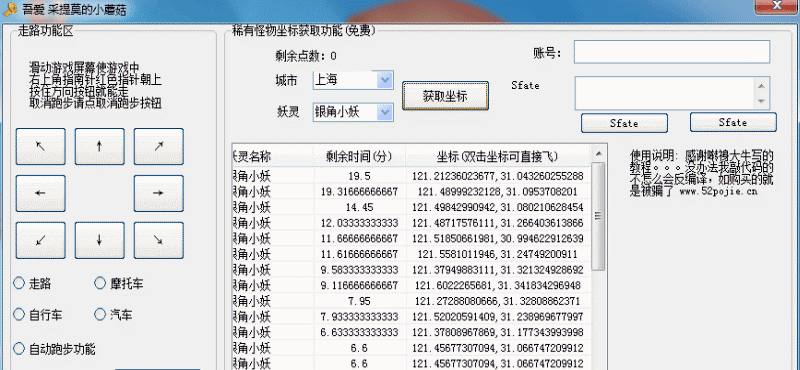Click the up-left arrow direction button
Screen dimensions: 800x370
[40, 146]
